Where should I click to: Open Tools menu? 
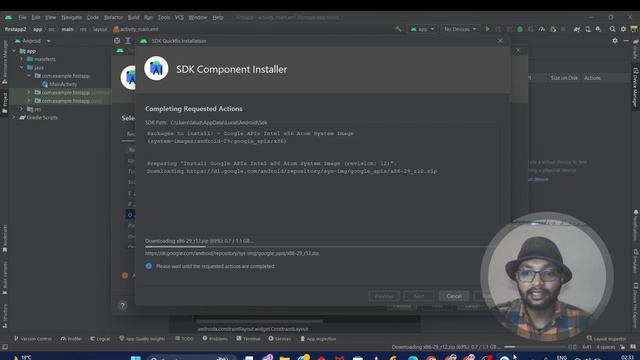[164, 18]
